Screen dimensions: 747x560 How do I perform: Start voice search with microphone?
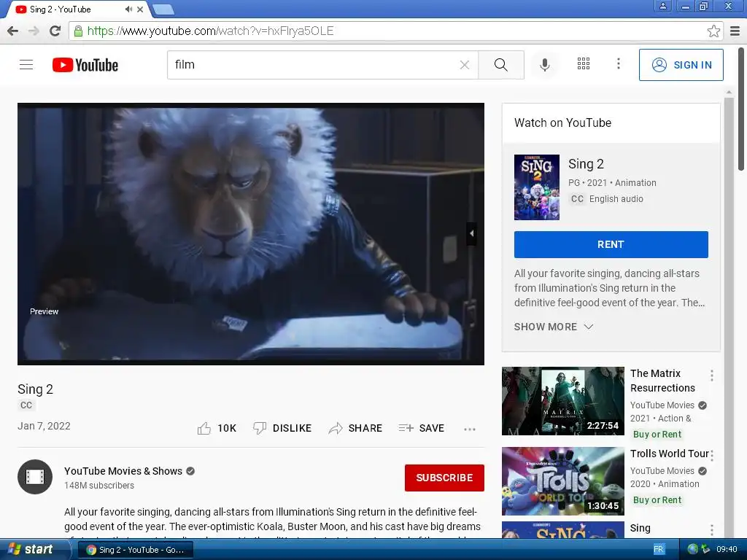544,65
